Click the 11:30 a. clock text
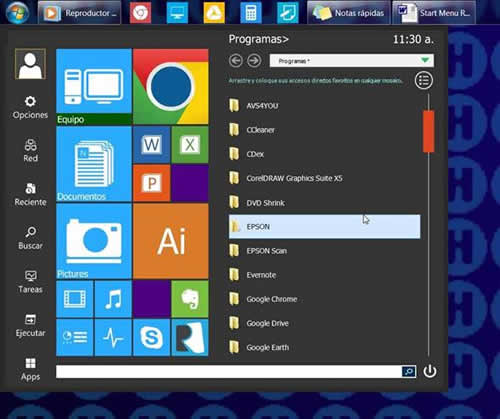Viewport: 500px width, 419px height. 413,39
